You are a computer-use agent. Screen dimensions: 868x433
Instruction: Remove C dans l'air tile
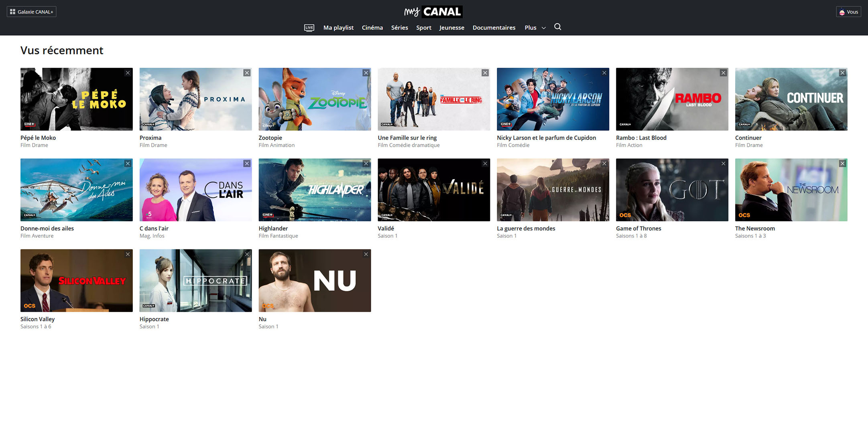[247, 164]
